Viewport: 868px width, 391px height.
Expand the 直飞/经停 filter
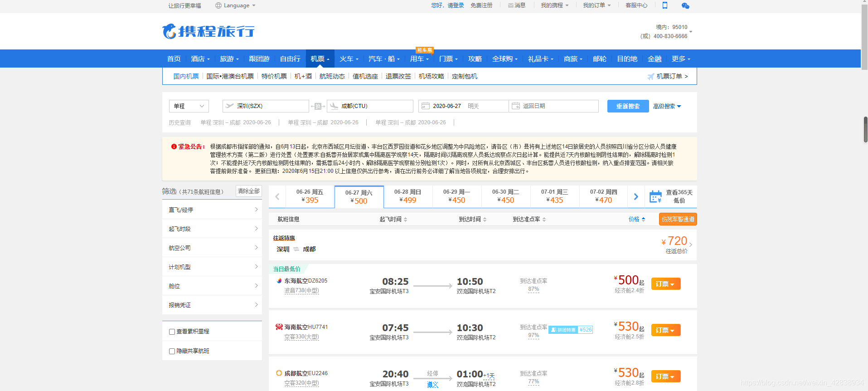(212, 210)
